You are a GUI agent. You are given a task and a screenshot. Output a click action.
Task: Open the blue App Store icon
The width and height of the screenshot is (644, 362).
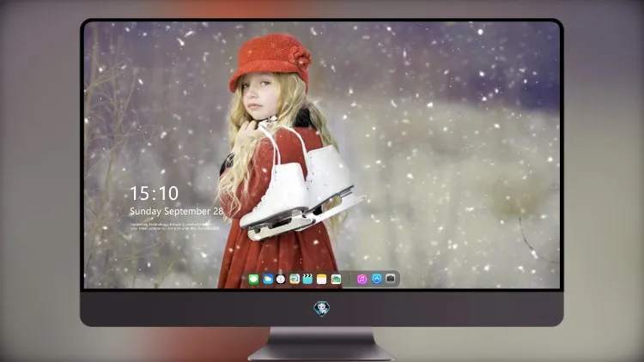(377, 279)
